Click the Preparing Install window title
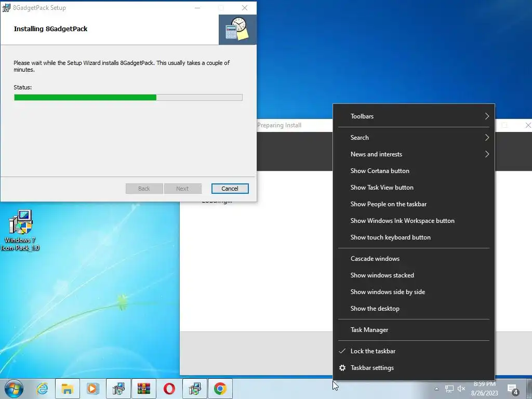This screenshot has height=399, width=532. click(279, 125)
